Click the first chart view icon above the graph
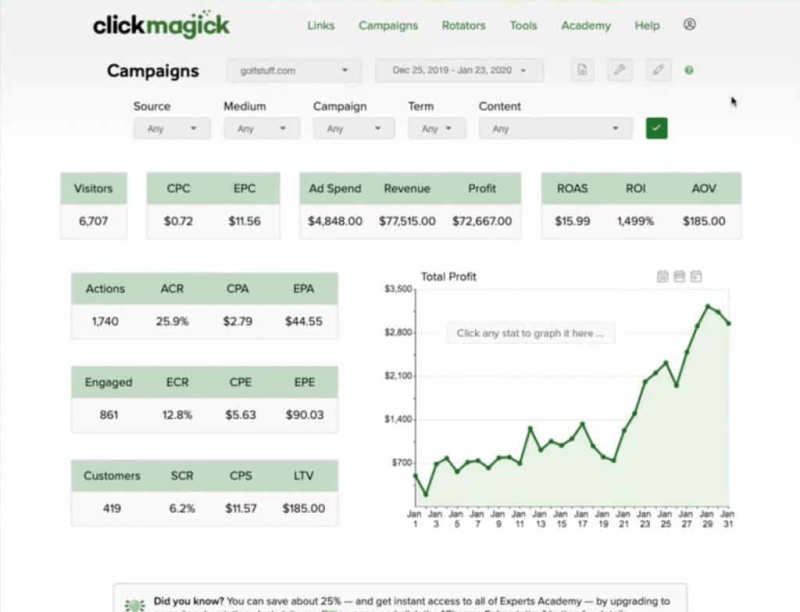 click(x=662, y=276)
